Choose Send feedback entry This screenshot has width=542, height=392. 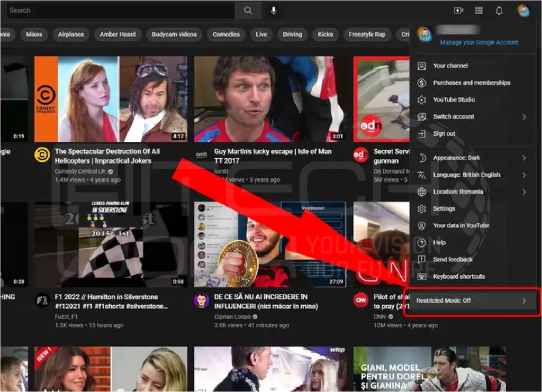pyautogui.click(x=472, y=259)
